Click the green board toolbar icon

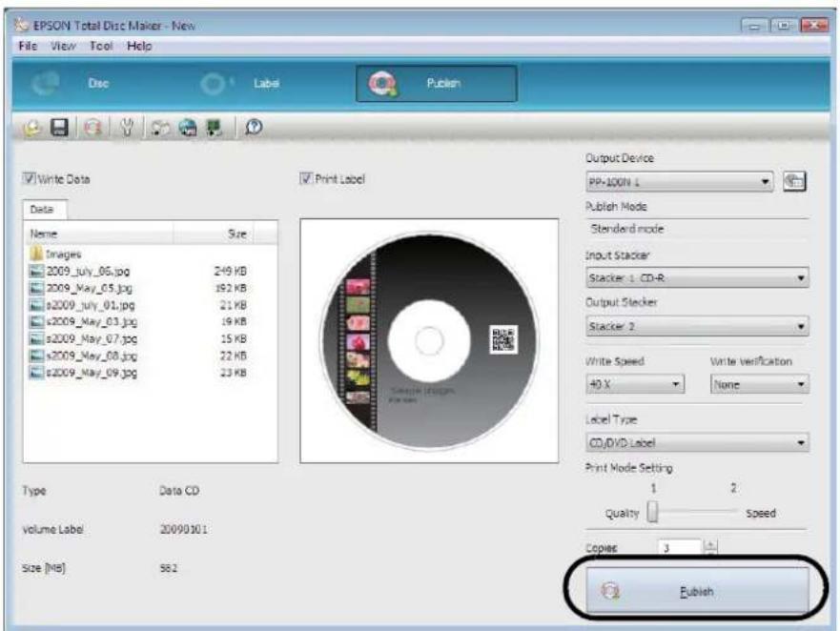point(215,128)
